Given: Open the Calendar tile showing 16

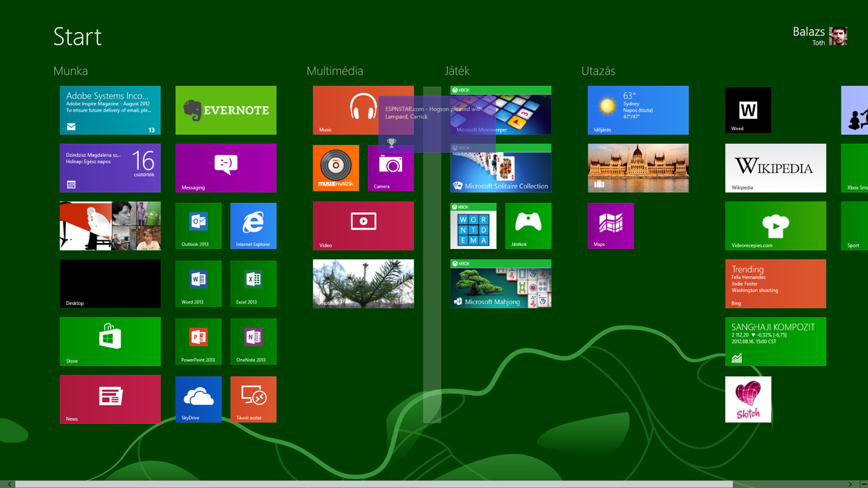Looking at the screenshot, I should 110,168.
